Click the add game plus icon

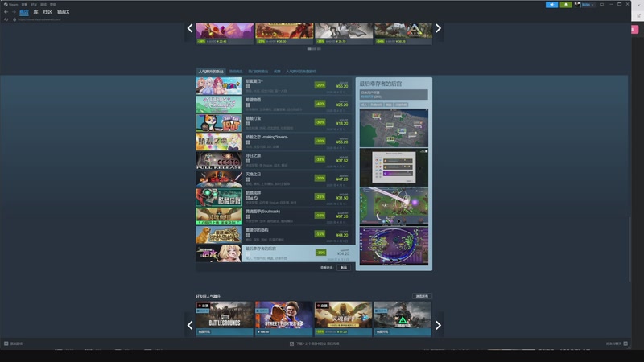(6, 343)
